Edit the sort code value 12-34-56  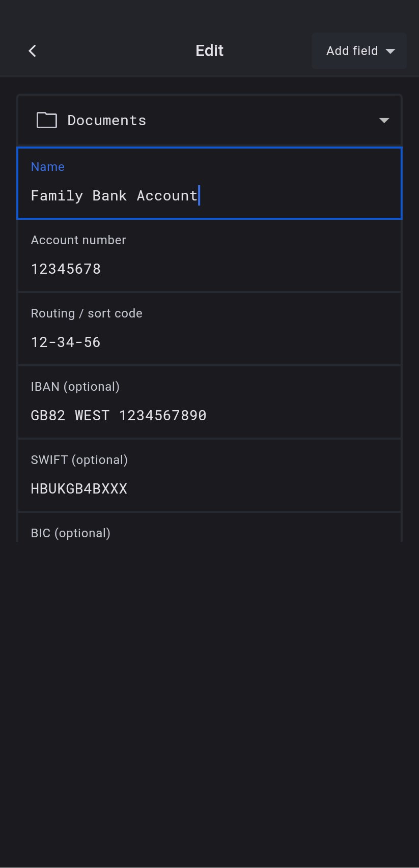click(x=66, y=342)
